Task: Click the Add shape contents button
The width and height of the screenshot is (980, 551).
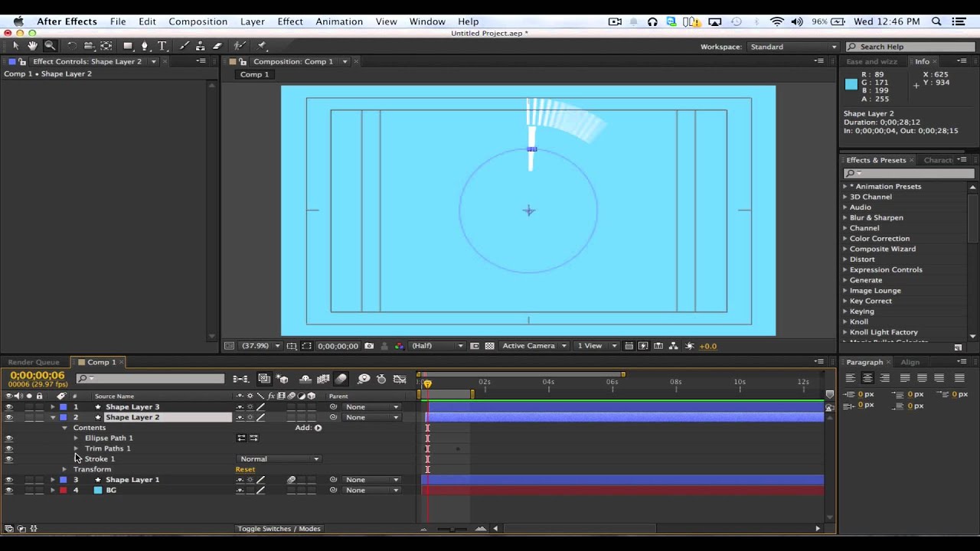Action: 318,428
